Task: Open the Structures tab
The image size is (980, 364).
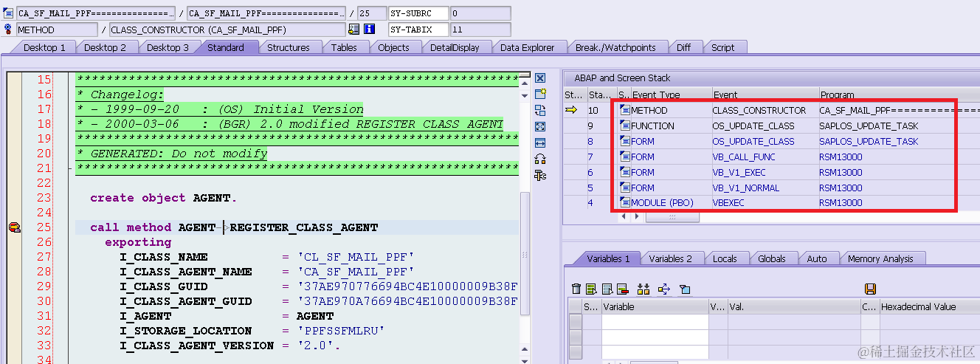Action: 288,47
